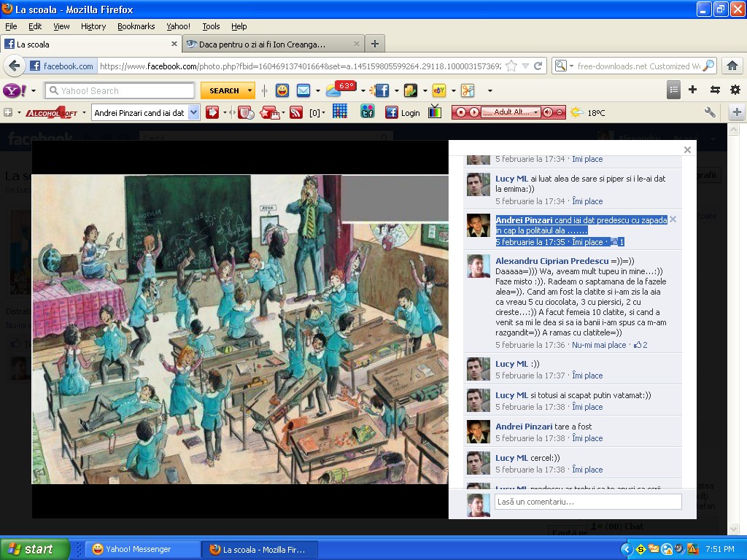Click the scissors clip toolbar icon

tap(468, 90)
